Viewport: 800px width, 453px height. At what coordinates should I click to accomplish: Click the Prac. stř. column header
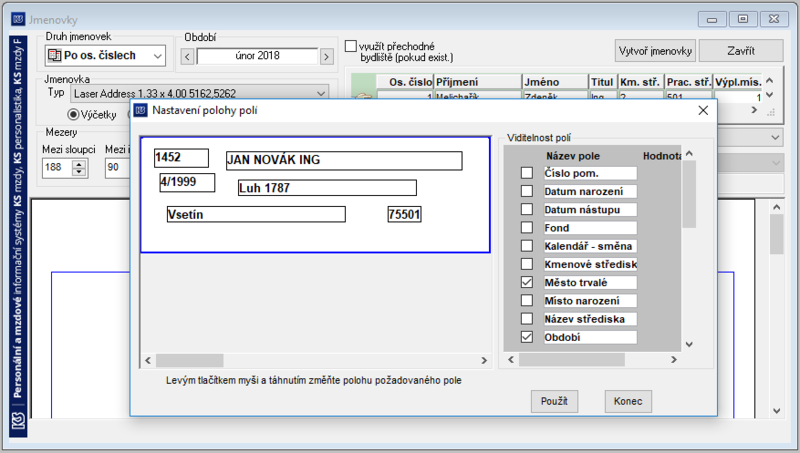688,82
